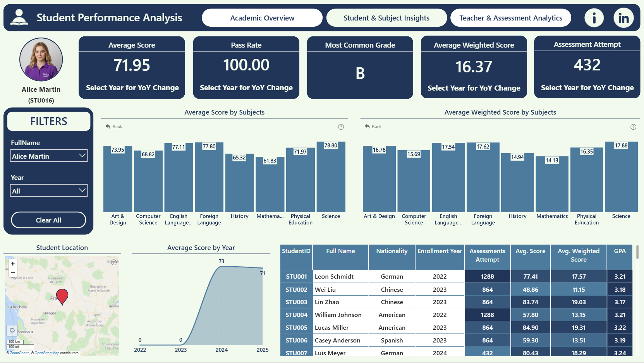Zoom in on the Student Location map
This screenshot has height=363, width=644.
(x=13, y=264)
